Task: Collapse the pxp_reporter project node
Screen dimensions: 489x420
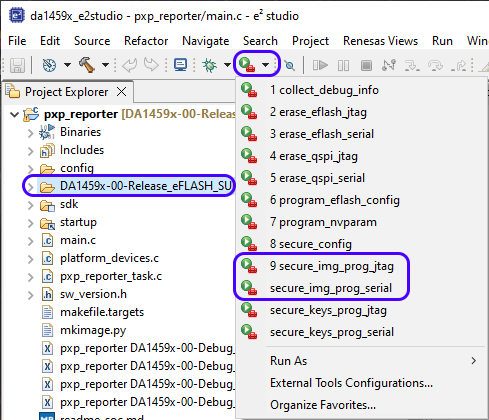Action: (x=14, y=114)
